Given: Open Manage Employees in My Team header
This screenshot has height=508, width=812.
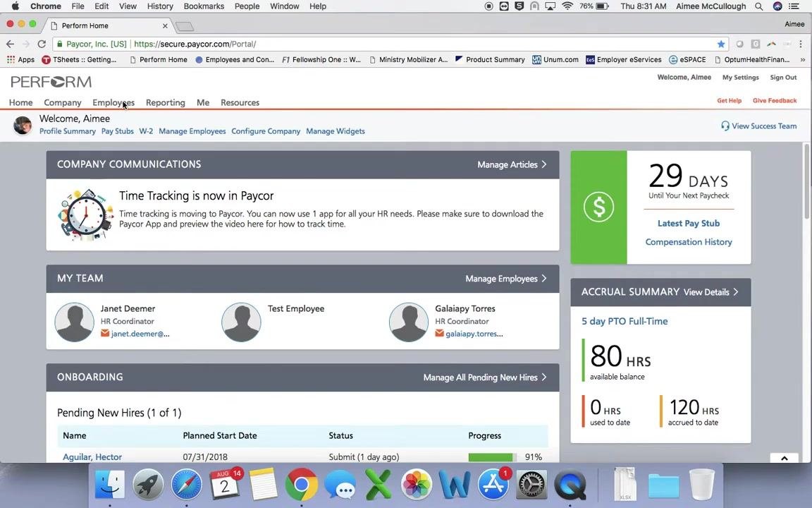Looking at the screenshot, I should tap(506, 279).
